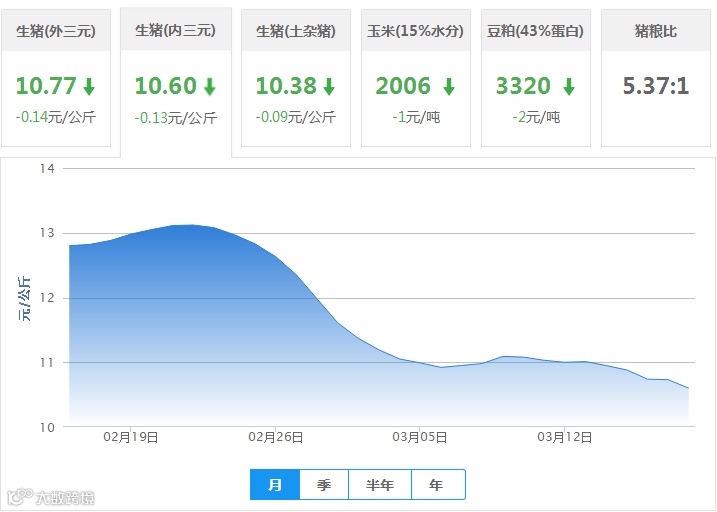The height and width of the screenshot is (512, 717).
Task: Show monthly range with 月 button
Action: (275, 485)
